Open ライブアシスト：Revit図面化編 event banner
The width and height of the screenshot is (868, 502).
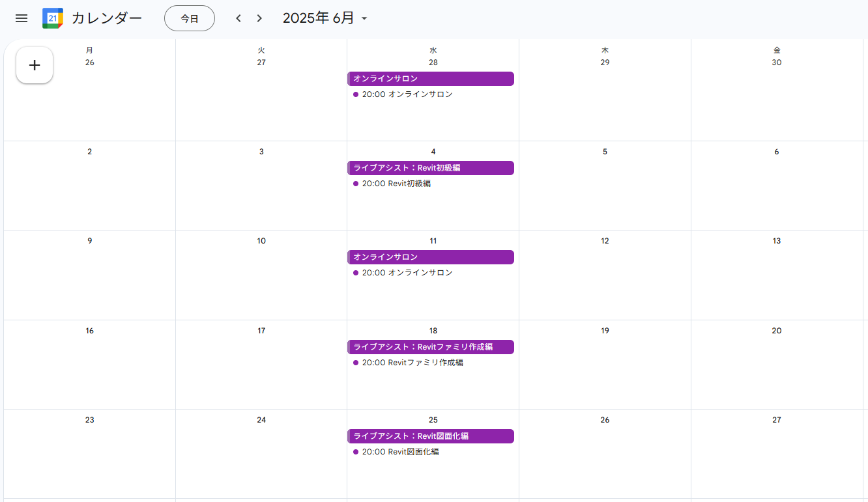pyautogui.click(x=431, y=436)
